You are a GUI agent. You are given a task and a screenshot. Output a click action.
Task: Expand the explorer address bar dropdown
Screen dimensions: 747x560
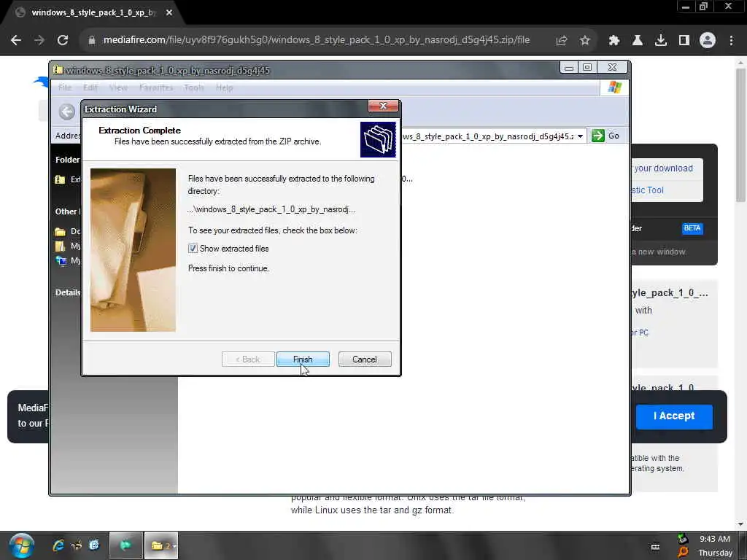click(x=580, y=136)
